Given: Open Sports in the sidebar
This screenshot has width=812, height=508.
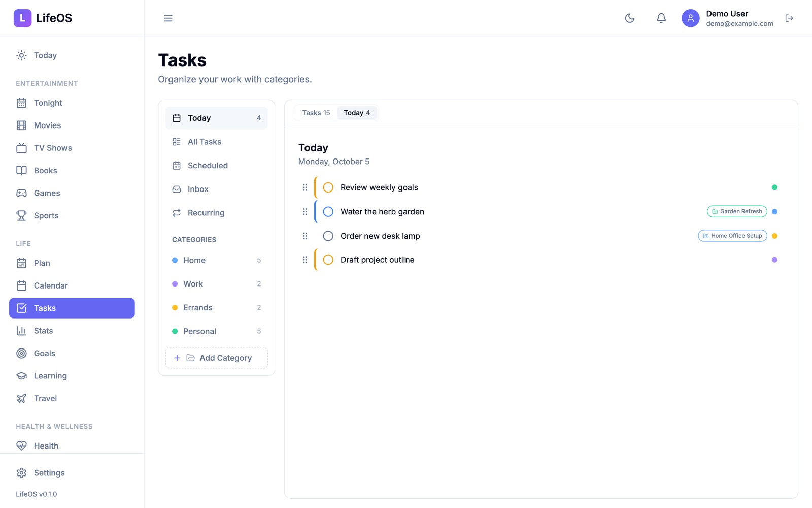Looking at the screenshot, I should [72, 216].
